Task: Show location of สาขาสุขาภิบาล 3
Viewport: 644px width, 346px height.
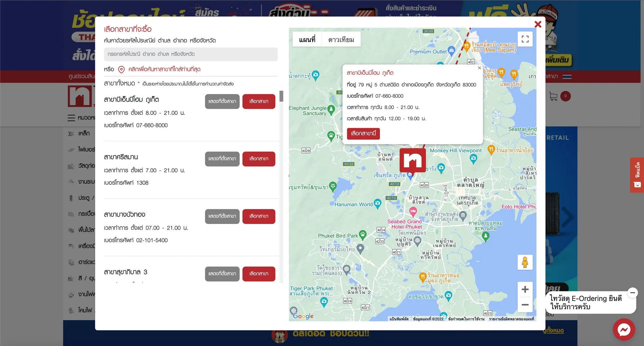Action: (x=222, y=274)
